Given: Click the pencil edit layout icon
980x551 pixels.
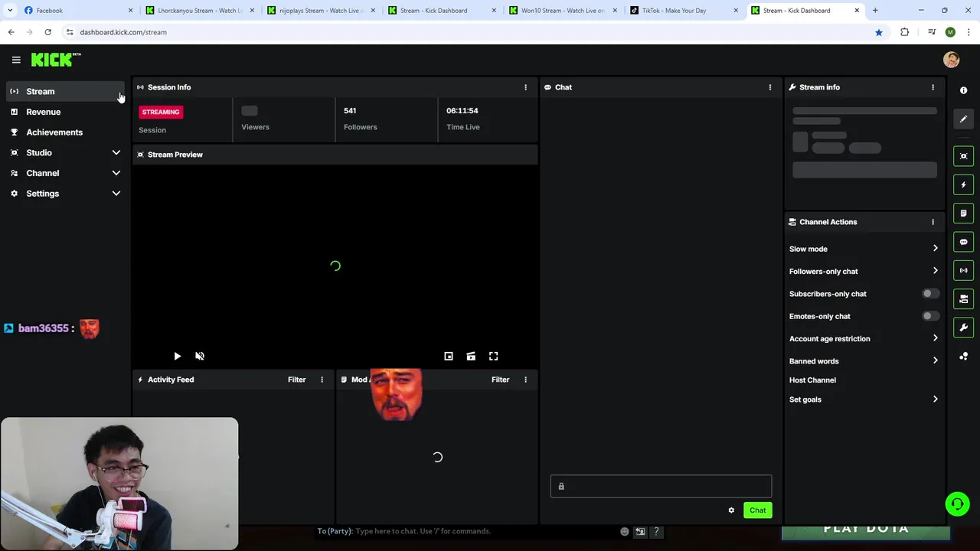Looking at the screenshot, I should coord(963,119).
